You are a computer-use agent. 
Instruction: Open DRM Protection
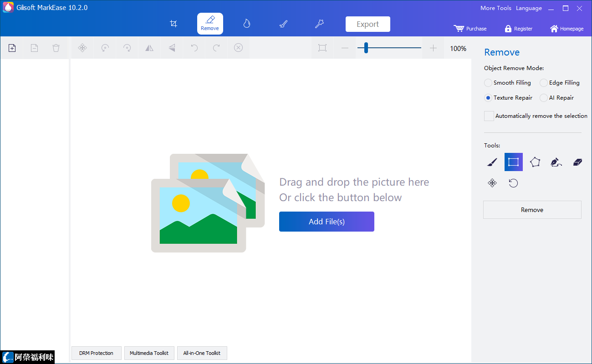97,353
